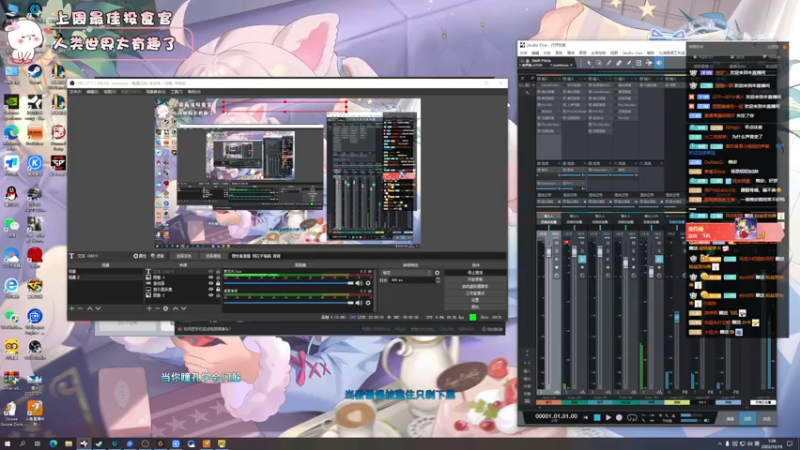800x450 pixels.
Task: Switch to 混音 (Mix) tab in Studio One
Action: [748, 419]
